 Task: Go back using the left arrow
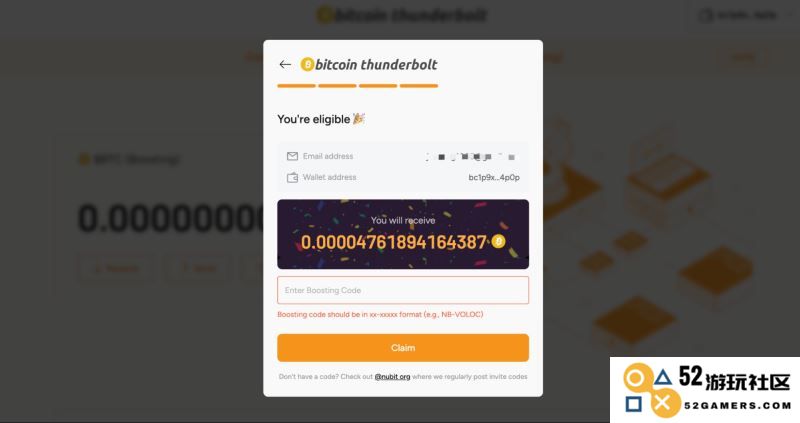tap(285, 64)
